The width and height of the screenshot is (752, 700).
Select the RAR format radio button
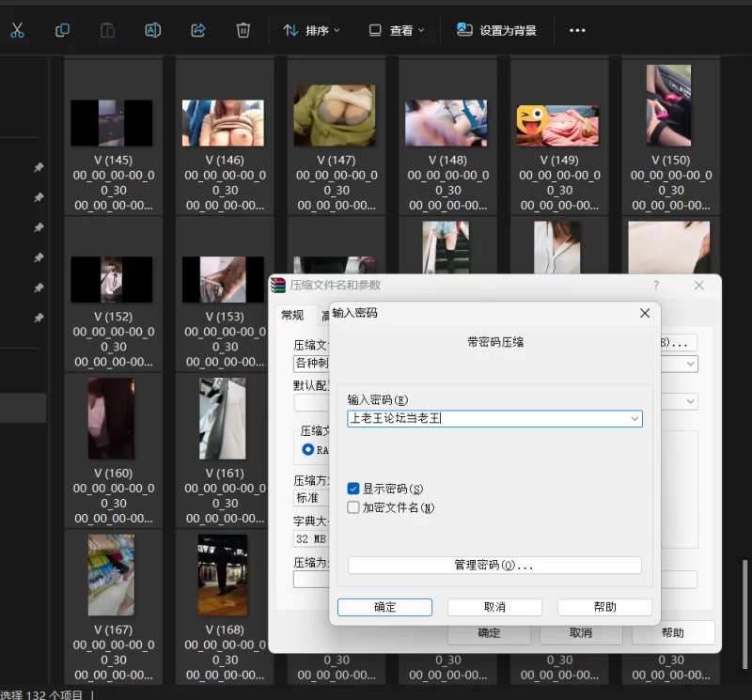point(307,449)
